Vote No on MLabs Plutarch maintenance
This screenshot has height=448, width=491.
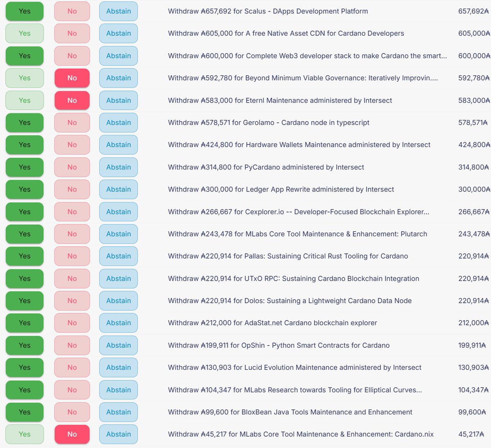[x=72, y=234]
